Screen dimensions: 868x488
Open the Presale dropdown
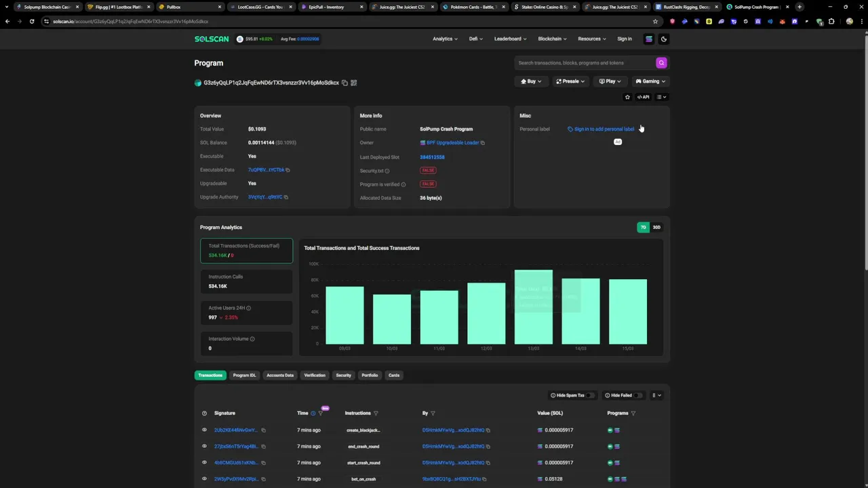(x=570, y=81)
